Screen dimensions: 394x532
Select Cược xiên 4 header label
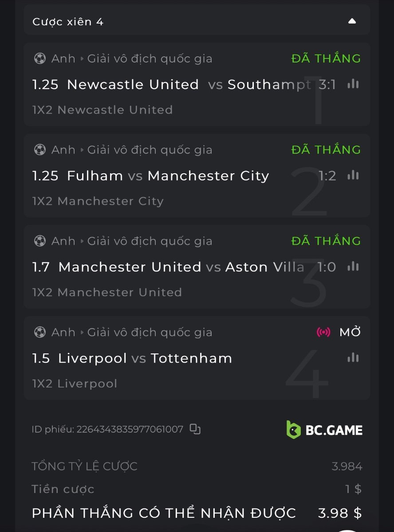68,22
